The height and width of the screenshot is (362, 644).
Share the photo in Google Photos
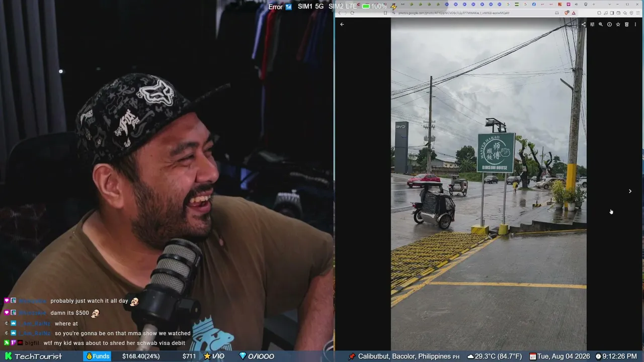point(584,24)
